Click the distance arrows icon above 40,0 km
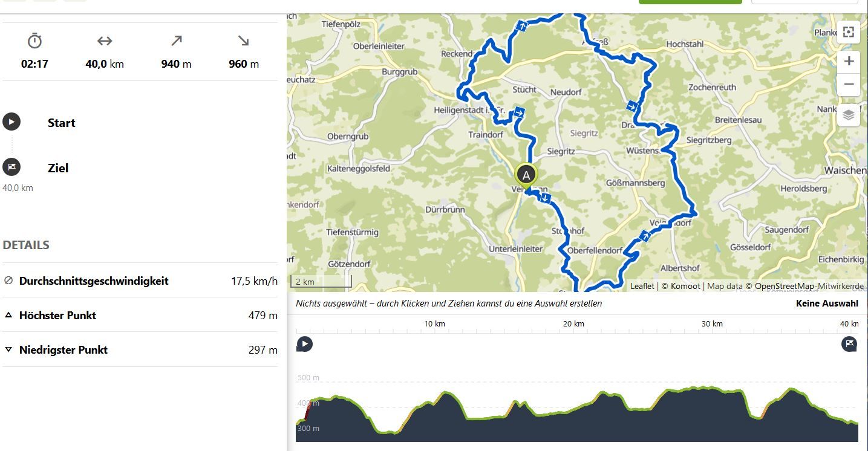The image size is (868, 451). [x=105, y=41]
